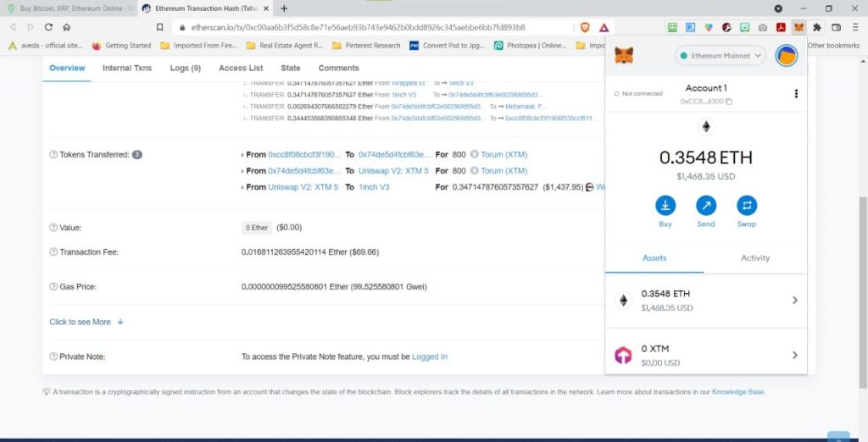Open aveda official site bookmark
Viewport: 868px width, 442px height.
point(46,46)
